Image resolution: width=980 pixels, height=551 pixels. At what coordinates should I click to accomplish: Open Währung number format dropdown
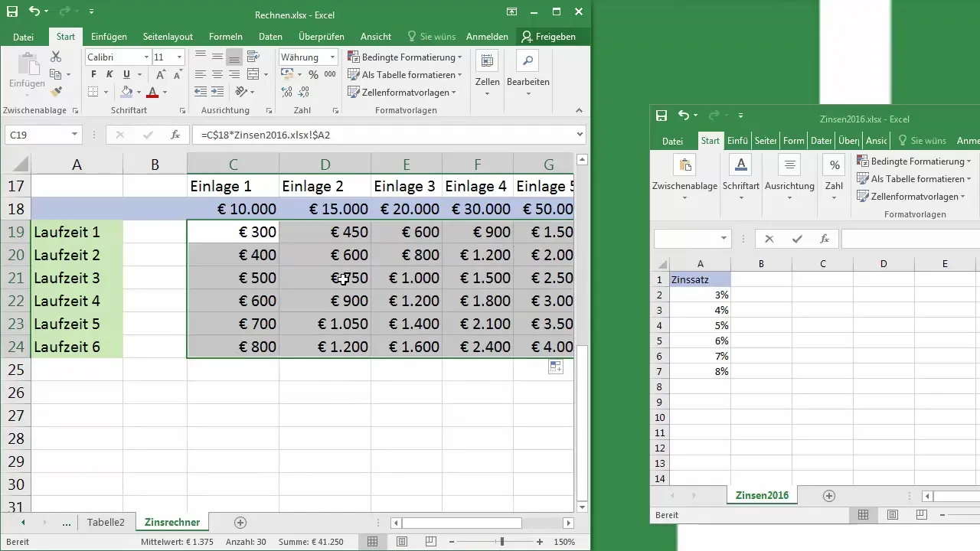[x=333, y=57]
